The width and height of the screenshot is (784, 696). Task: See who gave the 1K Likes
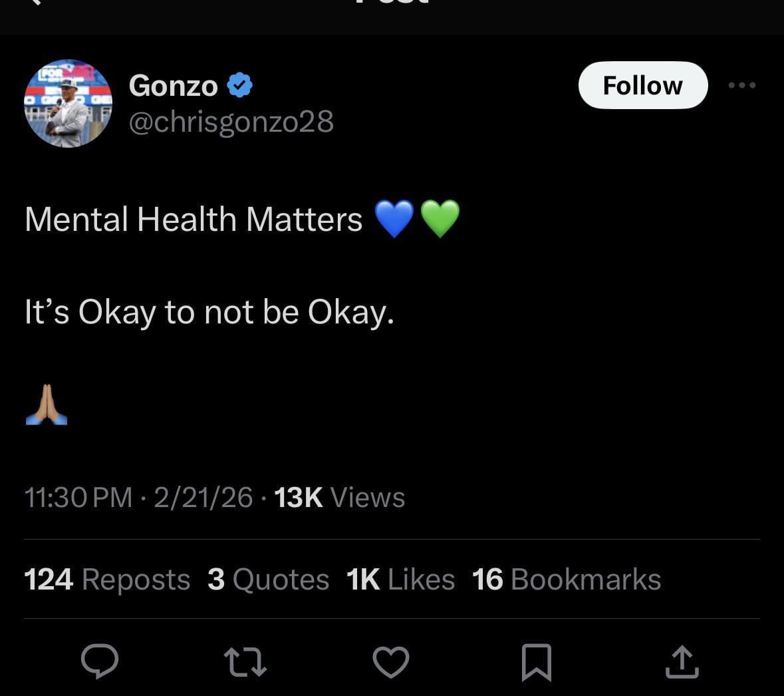[400, 579]
